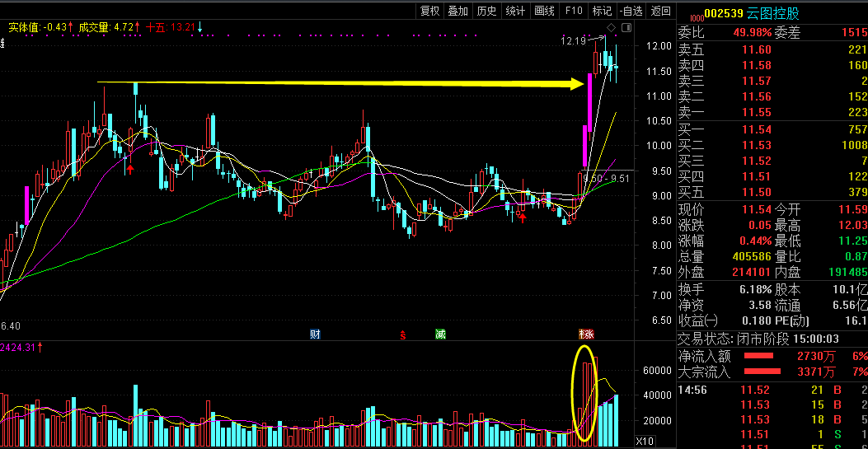The image size is (868, 449).
Task: Click the red S marker on timeline
Action: pos(403,335)
